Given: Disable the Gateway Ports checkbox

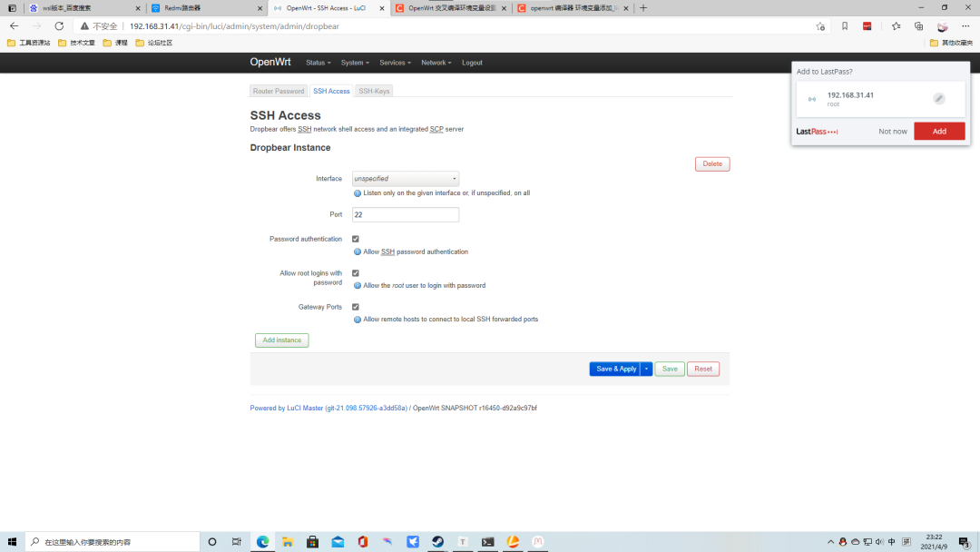Looking at the screenshot, I should tap(356, 307).
